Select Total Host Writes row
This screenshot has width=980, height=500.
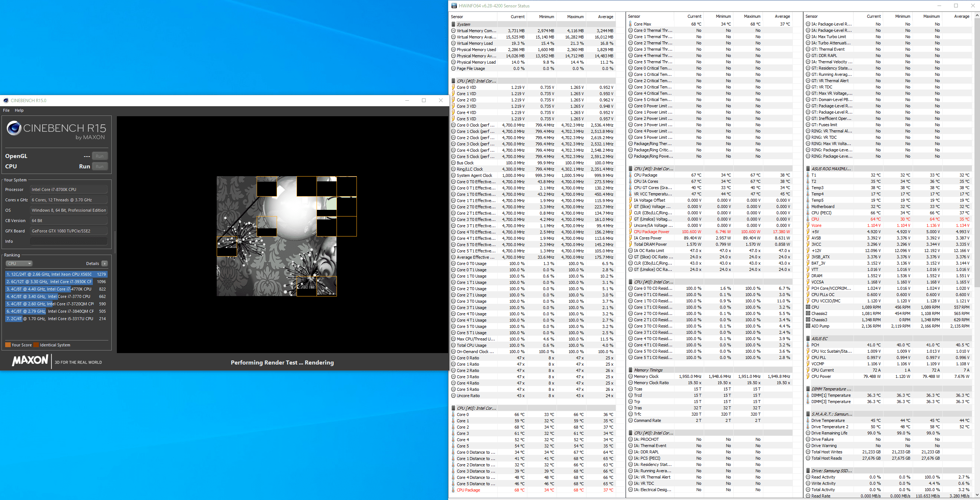coord(888,452)
